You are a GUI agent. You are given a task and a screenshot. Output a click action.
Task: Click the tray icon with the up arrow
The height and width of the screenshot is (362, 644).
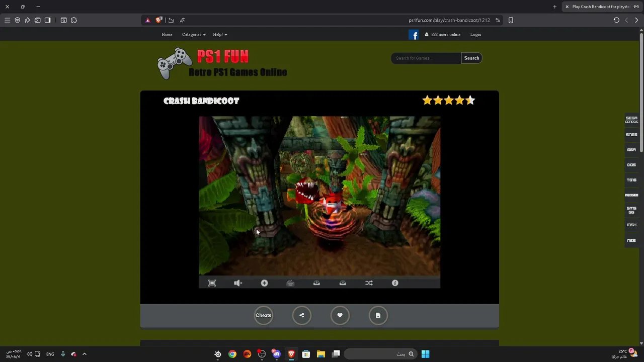(316, 283)
